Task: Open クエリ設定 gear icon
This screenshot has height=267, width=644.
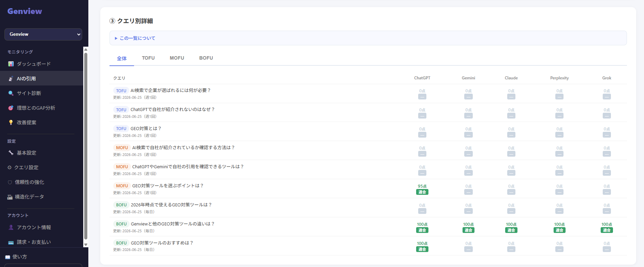Action: click(x=10, y=168)
